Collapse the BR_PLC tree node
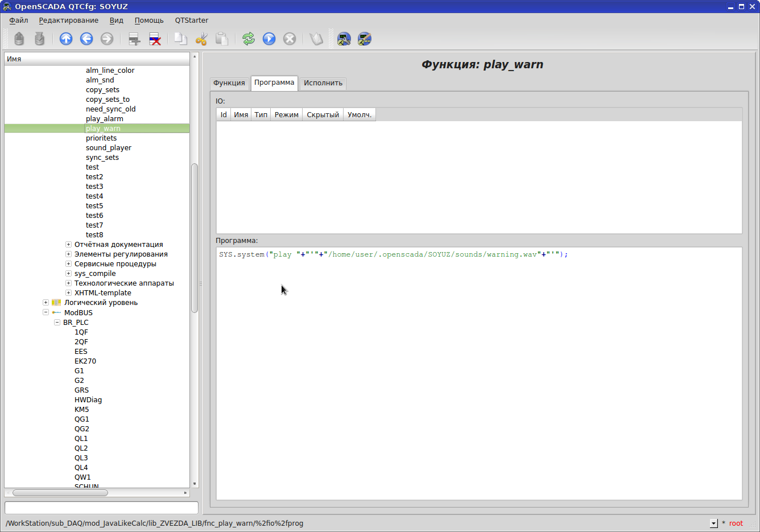 [x=57, y=322]
